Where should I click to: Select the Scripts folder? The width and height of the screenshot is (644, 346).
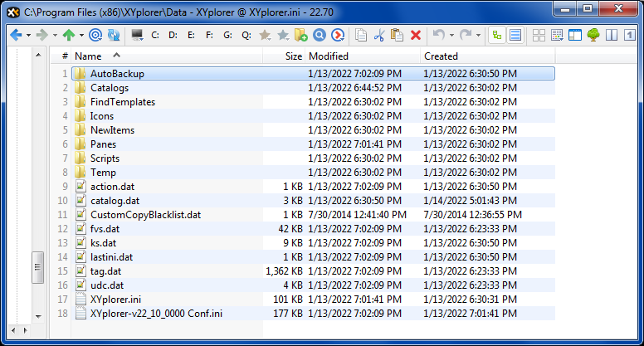(105, 158)
